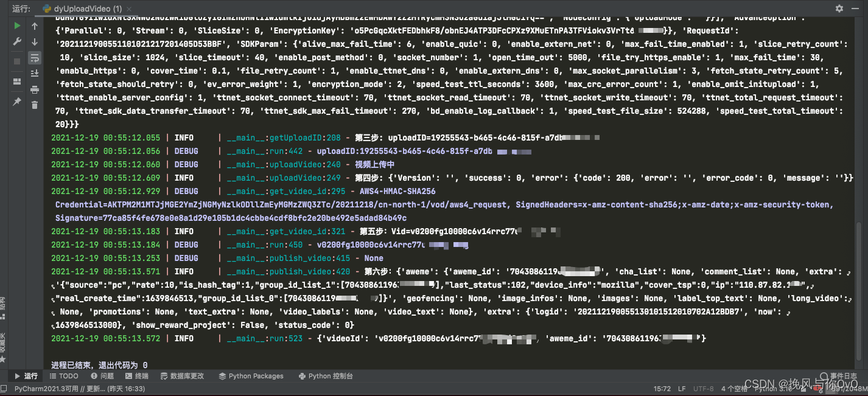Click the console vertical scrollbar
Viewport: 868px width, 396px height.
tap(859, 292)
